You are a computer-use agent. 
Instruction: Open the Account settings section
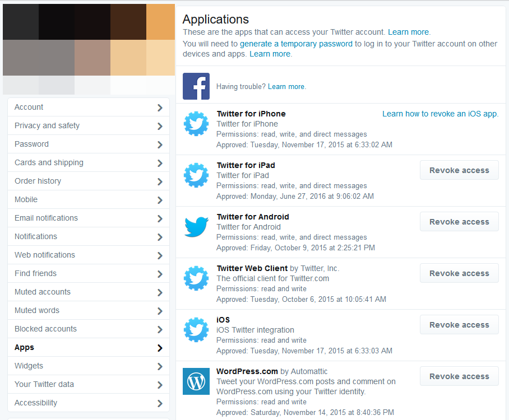pos(89,107)
